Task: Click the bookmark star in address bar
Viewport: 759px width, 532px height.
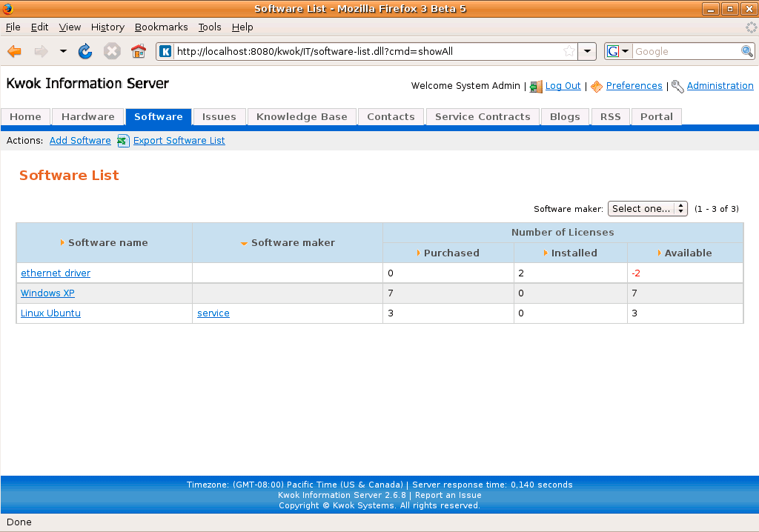Action: point(569,51)
